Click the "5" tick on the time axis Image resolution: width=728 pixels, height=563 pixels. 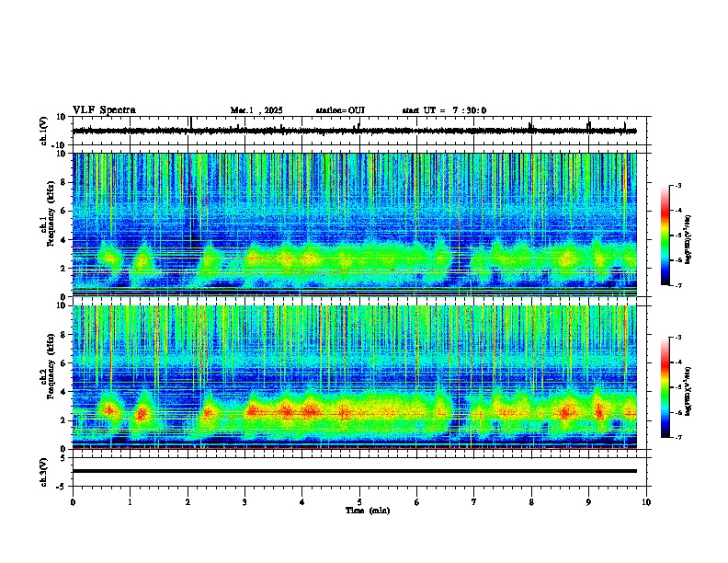[359, 502]
